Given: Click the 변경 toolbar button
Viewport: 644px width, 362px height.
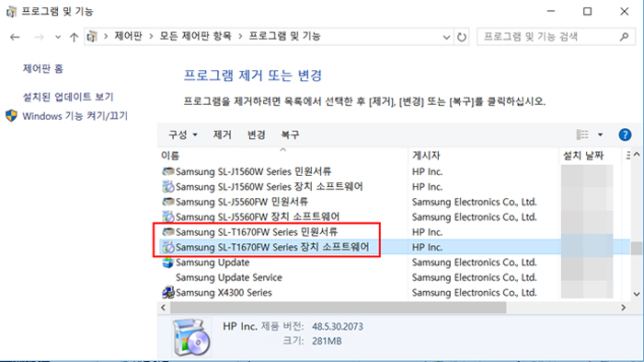Looking at the screenshot, I should (x=257, y=134).
